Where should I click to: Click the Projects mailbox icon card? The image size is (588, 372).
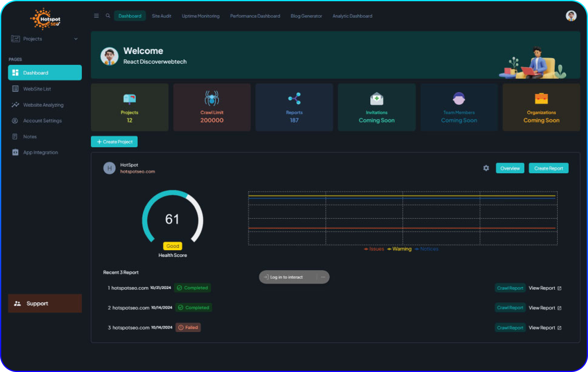tap(129, 99)
